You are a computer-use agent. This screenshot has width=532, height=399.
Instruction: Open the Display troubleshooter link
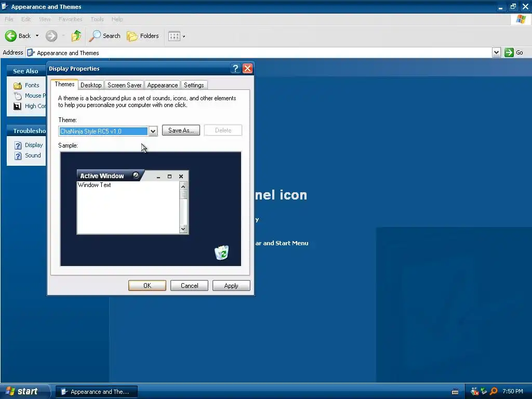pos(34,145)
